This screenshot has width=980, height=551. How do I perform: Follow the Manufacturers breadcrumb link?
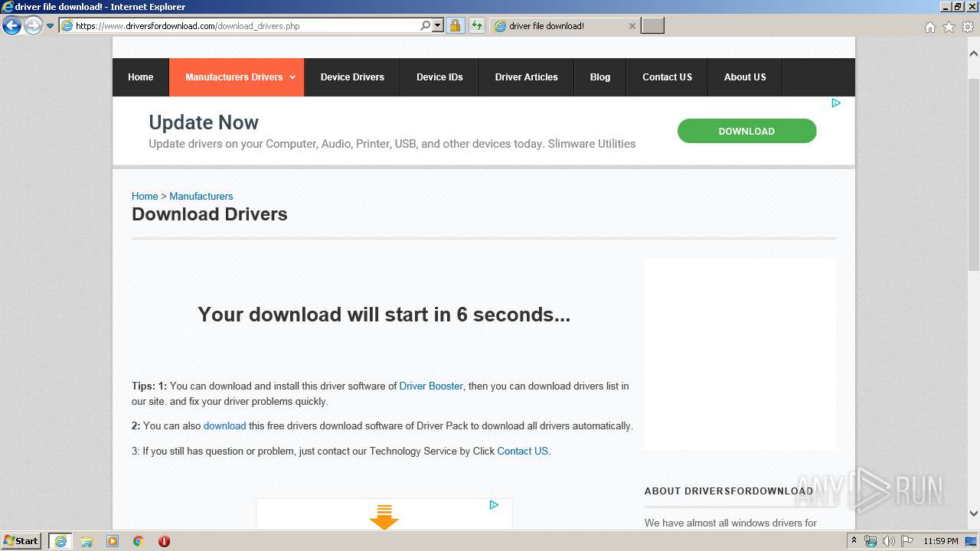[x=201, y=196]
